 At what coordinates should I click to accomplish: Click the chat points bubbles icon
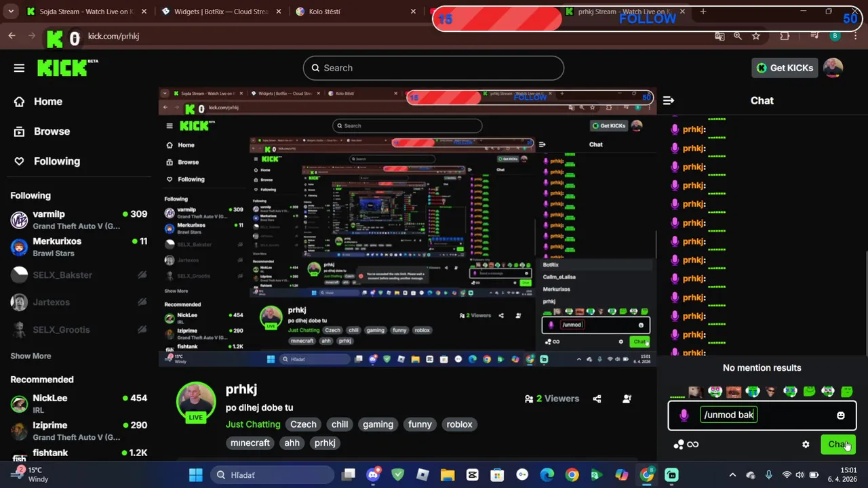pos(678,445)
